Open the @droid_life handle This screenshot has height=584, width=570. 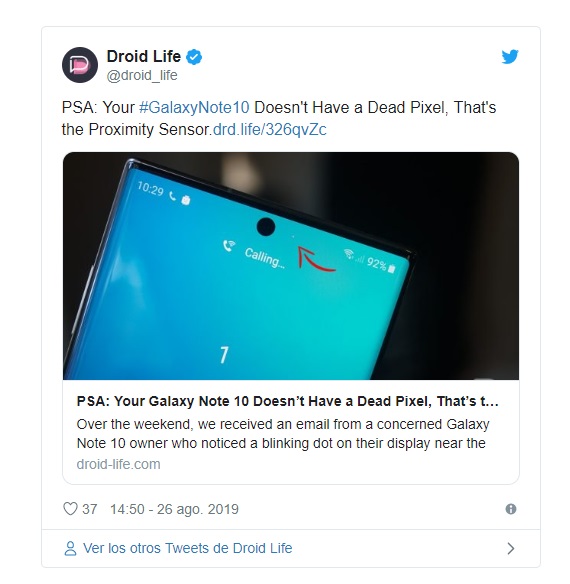click(x=142, y=76)
